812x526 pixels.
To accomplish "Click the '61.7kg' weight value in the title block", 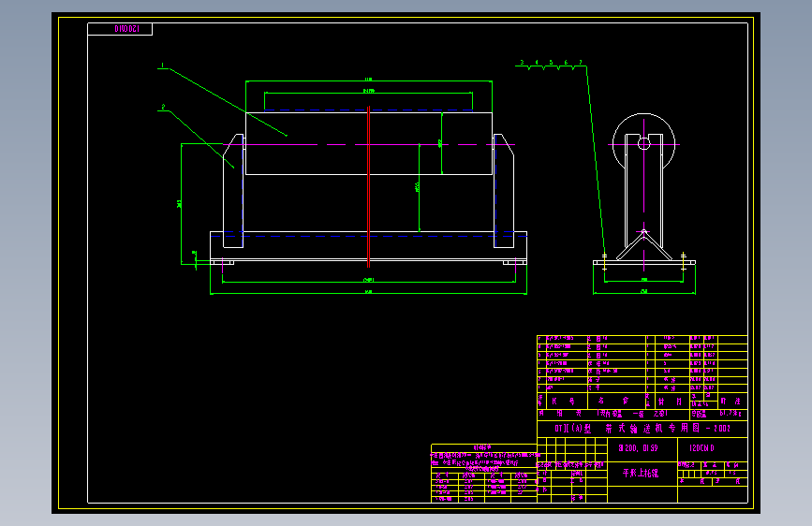I will [731, 413].
